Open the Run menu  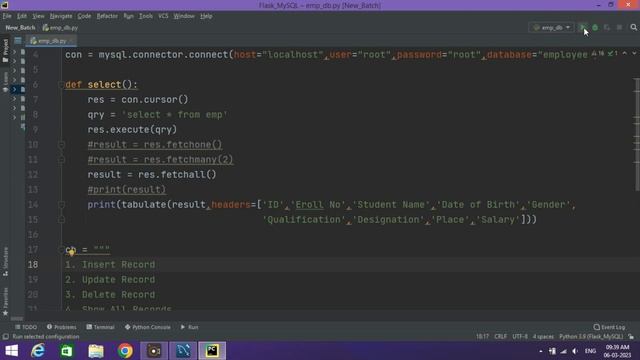click(x=129, y=16)
